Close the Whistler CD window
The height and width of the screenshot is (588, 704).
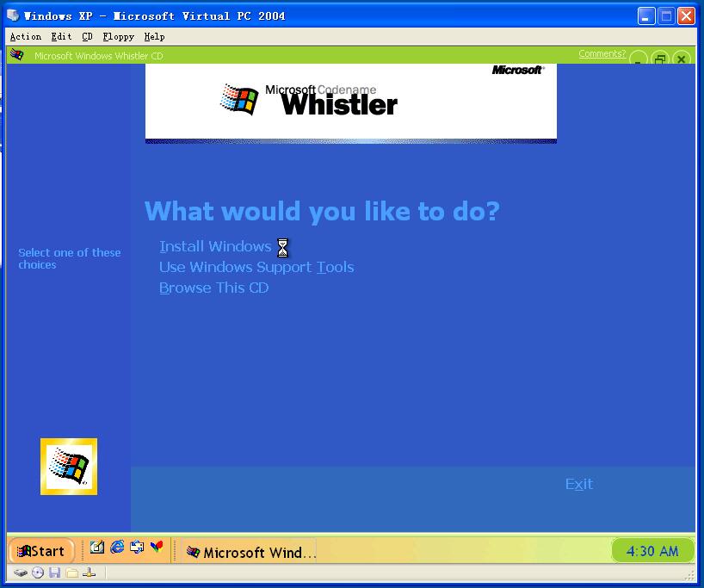681,59
